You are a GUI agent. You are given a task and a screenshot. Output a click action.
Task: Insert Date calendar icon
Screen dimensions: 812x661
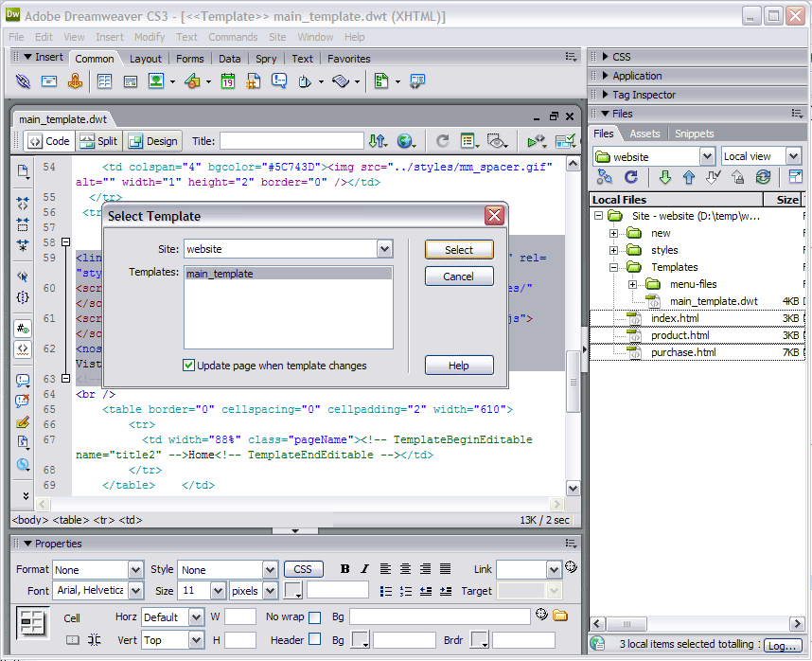[228, 80]
